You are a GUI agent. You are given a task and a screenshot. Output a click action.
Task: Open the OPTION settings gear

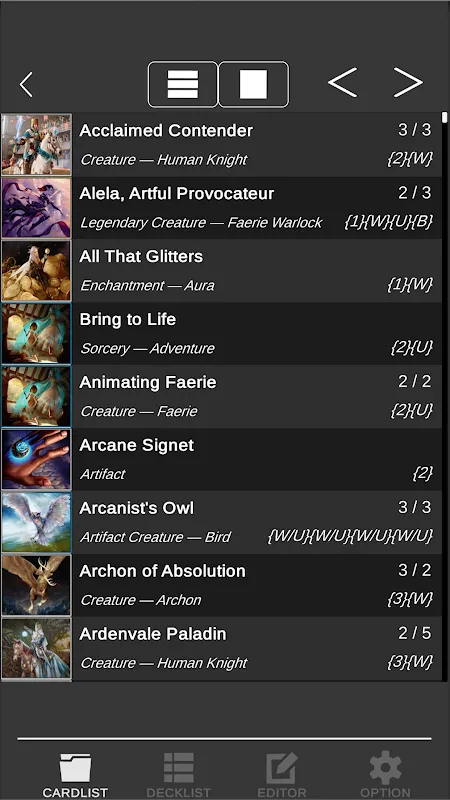(x=385, y=774)
